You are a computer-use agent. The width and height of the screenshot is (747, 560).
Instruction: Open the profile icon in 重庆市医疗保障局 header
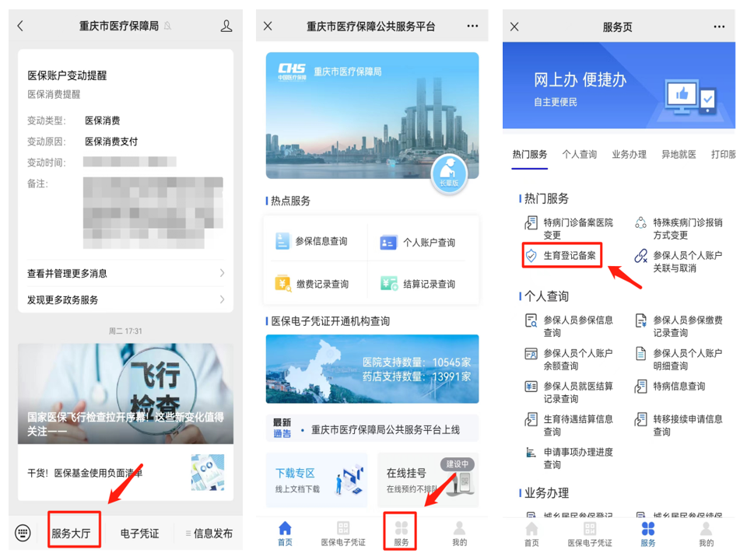coord(226,26)
